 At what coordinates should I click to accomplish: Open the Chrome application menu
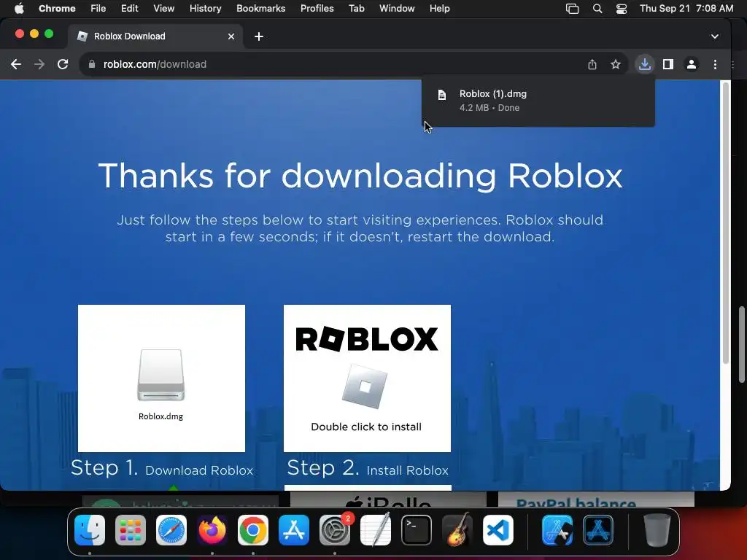(57, 8)
